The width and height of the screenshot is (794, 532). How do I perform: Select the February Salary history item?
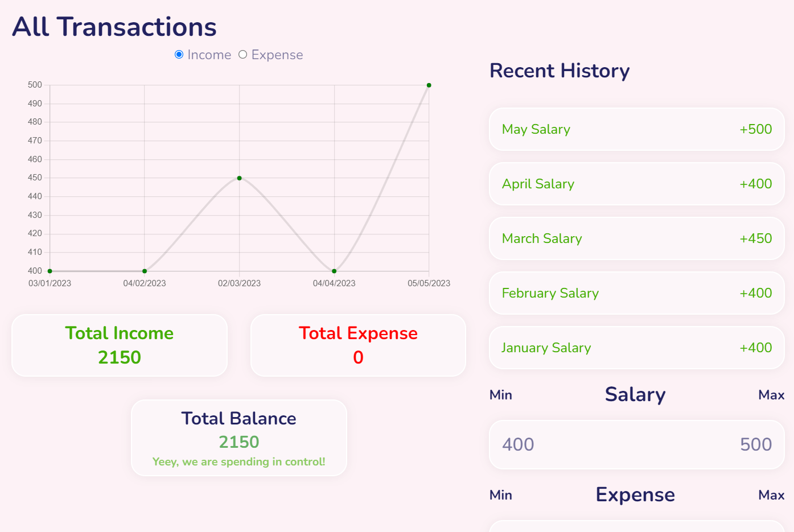(x=636, y=293)
